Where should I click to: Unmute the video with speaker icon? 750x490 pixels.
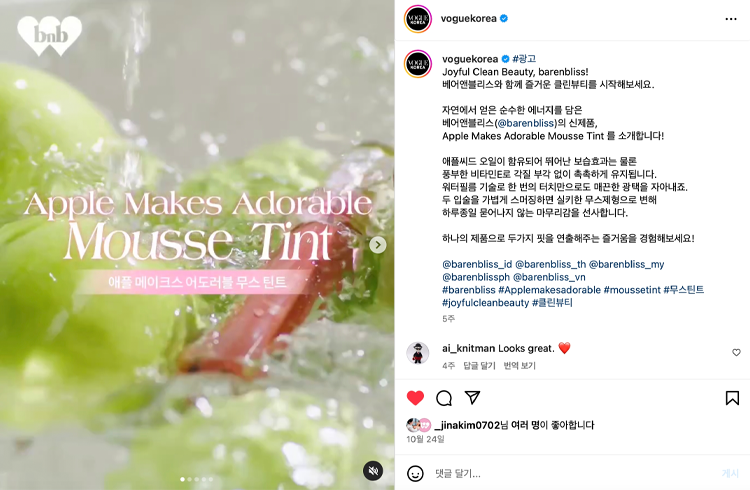coord(373,471)
